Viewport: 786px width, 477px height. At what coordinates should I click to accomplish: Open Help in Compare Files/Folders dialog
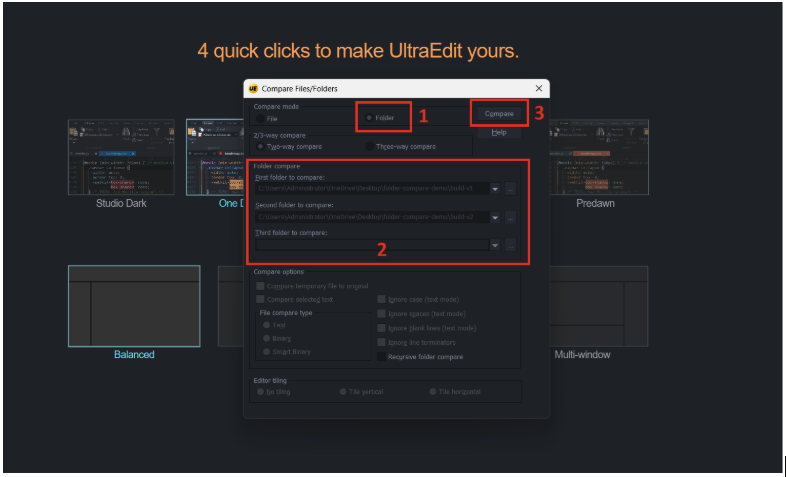tap(499, 132)
